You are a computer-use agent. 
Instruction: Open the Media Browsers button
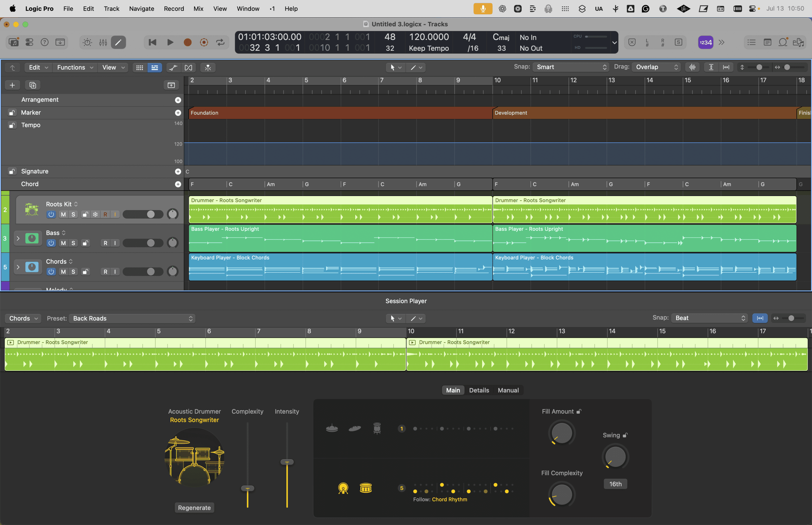point(798,42)
